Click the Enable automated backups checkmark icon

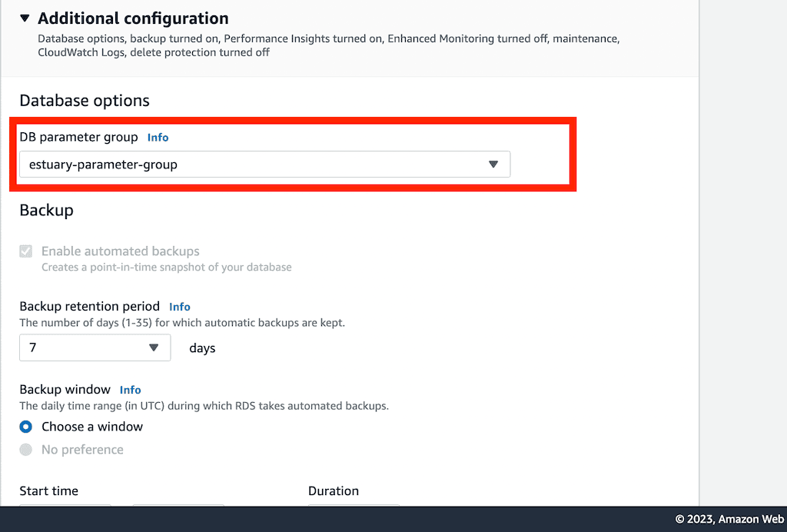point(25,251)
